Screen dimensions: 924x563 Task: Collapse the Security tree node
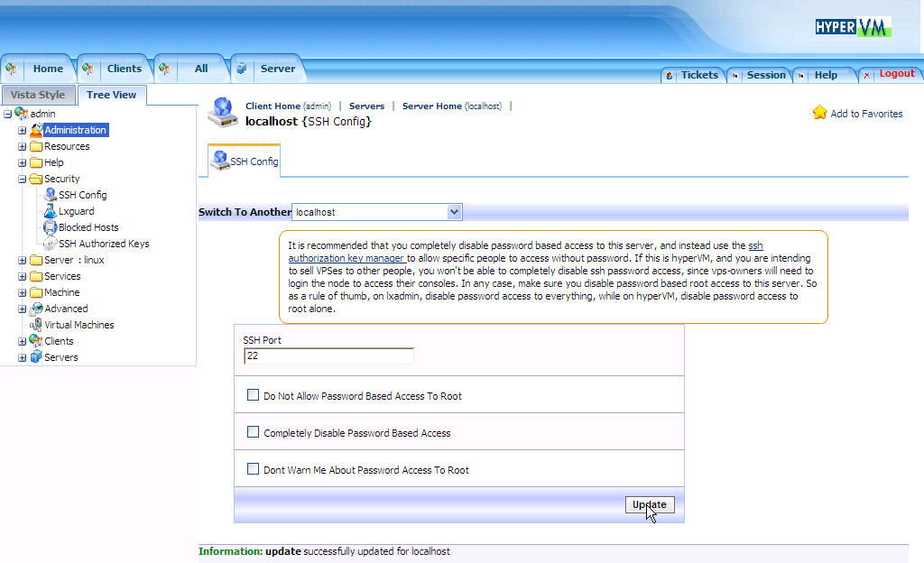[23, 179]
